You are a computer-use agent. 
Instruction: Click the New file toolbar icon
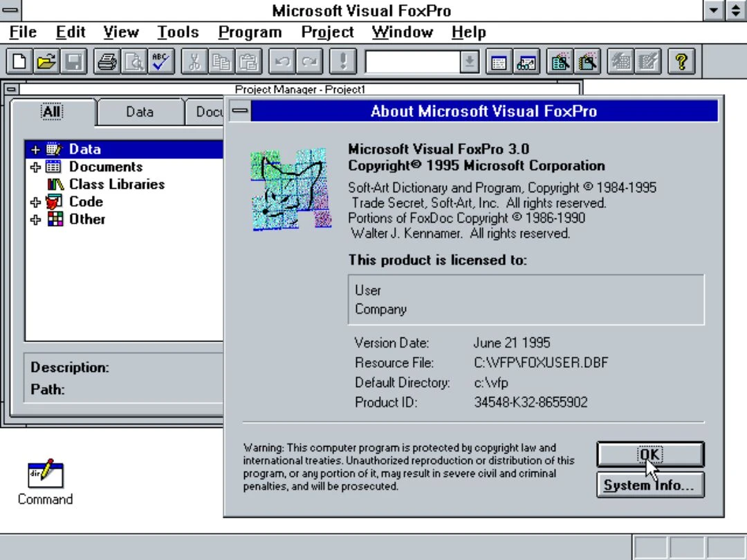(x=21, y=63)
